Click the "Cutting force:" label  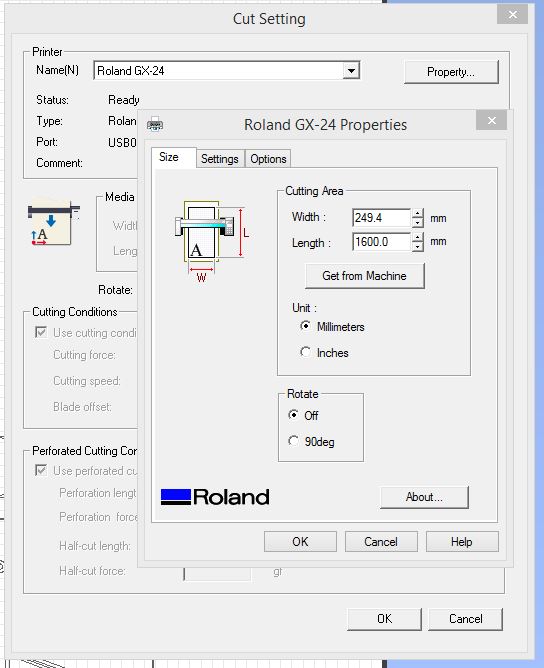[x=84, y=354]
